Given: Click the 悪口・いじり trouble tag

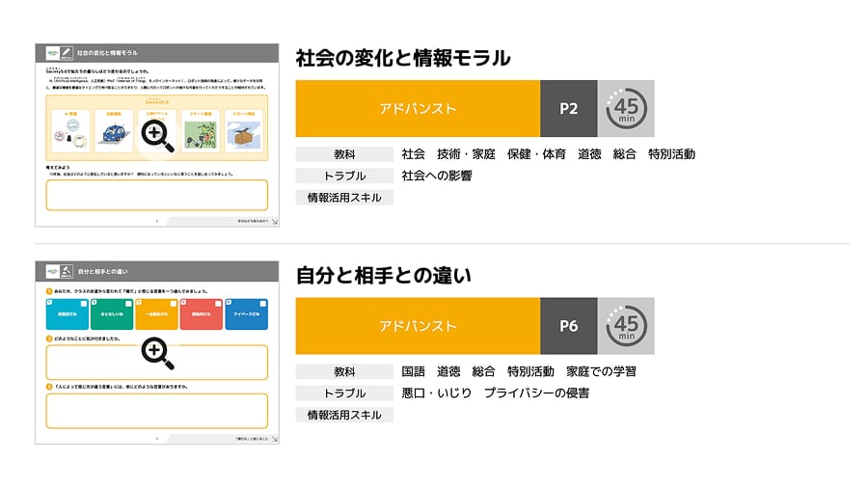Looking at the screenshot, I should pos(436,393).
